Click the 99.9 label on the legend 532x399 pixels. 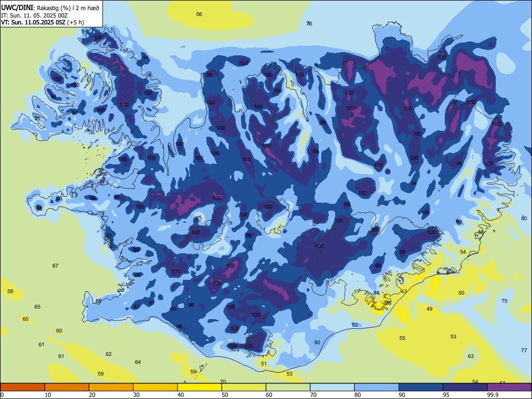pyautogui.click(x=493, y=395)
